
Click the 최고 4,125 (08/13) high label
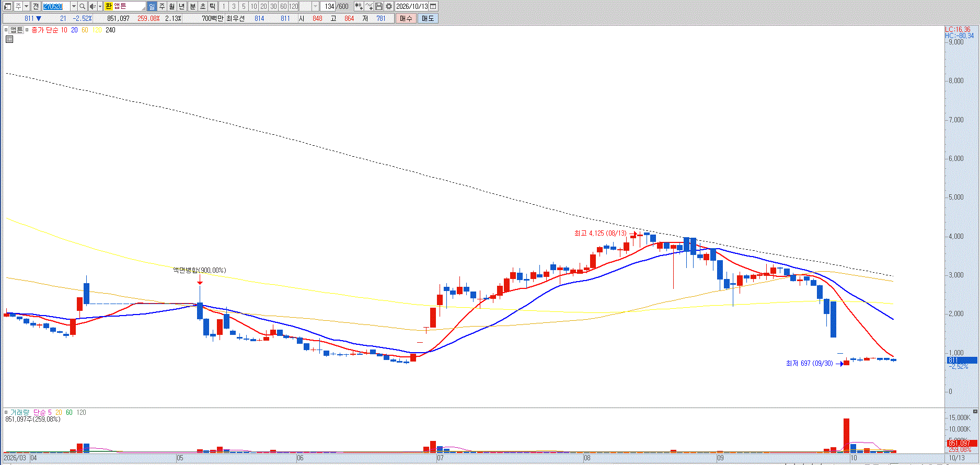pos(600,233)
